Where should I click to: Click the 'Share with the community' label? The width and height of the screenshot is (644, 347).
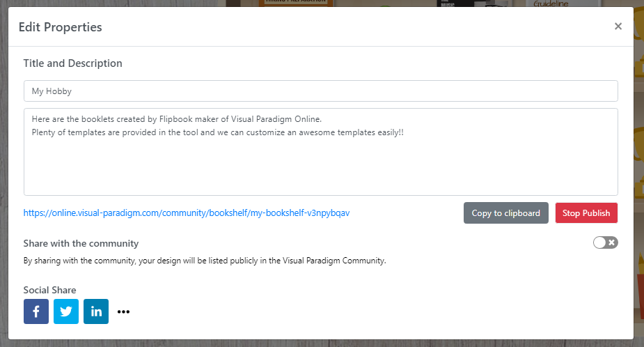81,243
